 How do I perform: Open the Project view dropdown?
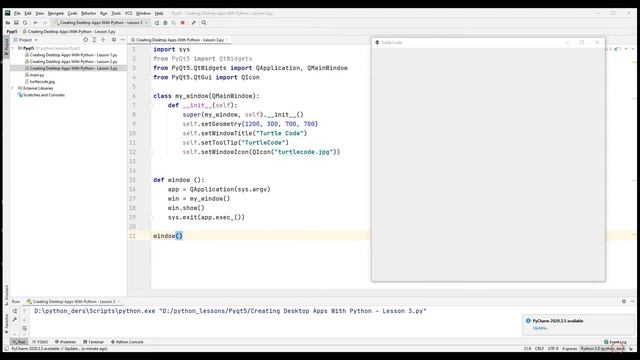tap(25, 40)
